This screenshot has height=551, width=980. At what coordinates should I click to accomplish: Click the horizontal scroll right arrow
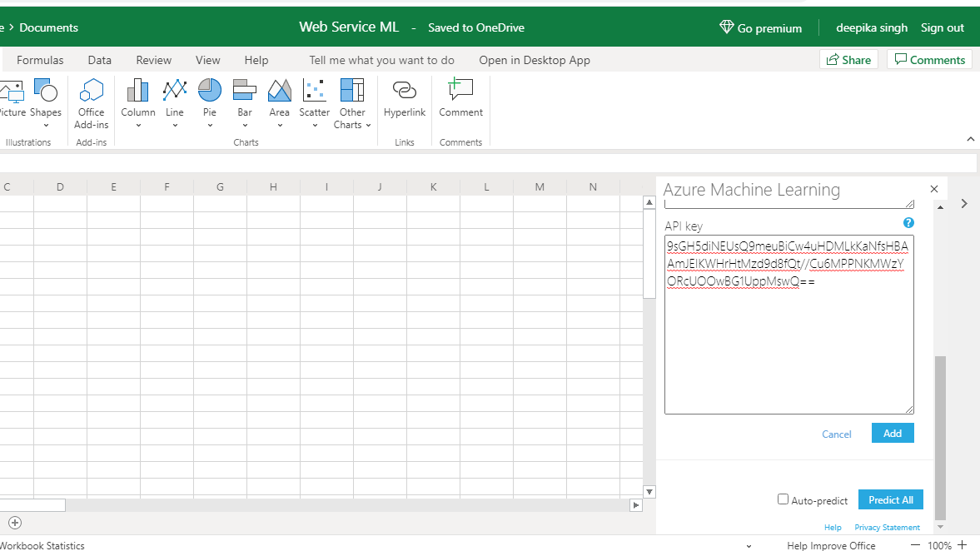636,505
